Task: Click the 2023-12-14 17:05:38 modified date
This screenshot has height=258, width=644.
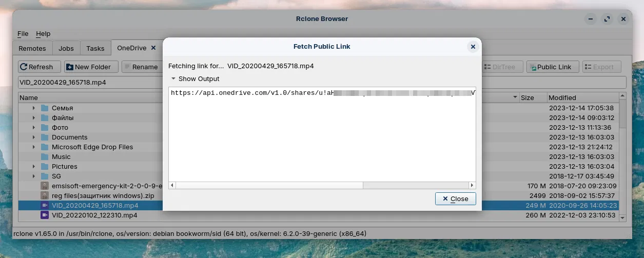Action: tap(581, 108)
